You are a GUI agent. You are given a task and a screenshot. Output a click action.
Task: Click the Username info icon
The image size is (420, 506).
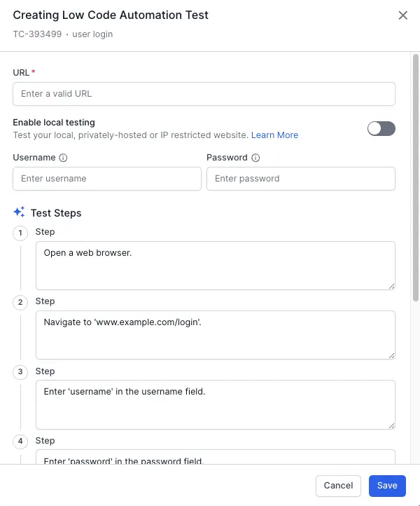click(63, 158)
